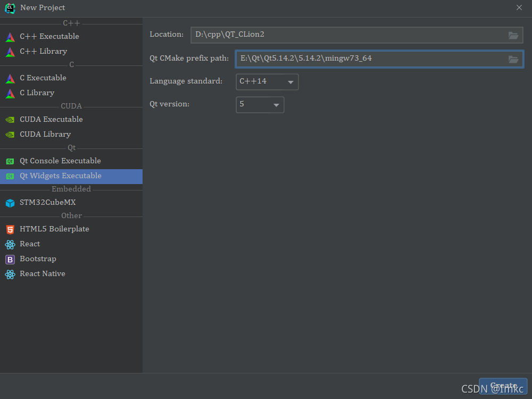Close the New Project dialog
Image resolution: width=532 pixels, height=399 pixels.
[519, 7]
